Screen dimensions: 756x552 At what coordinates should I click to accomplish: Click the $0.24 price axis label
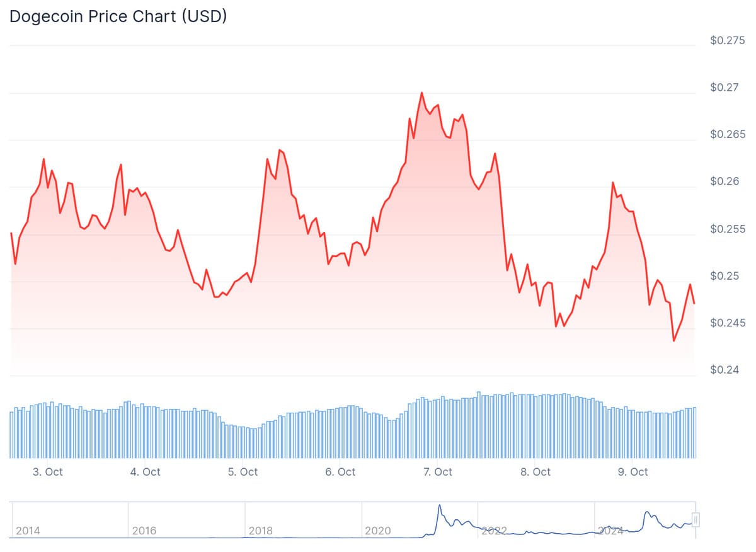(x=724, y=370)
